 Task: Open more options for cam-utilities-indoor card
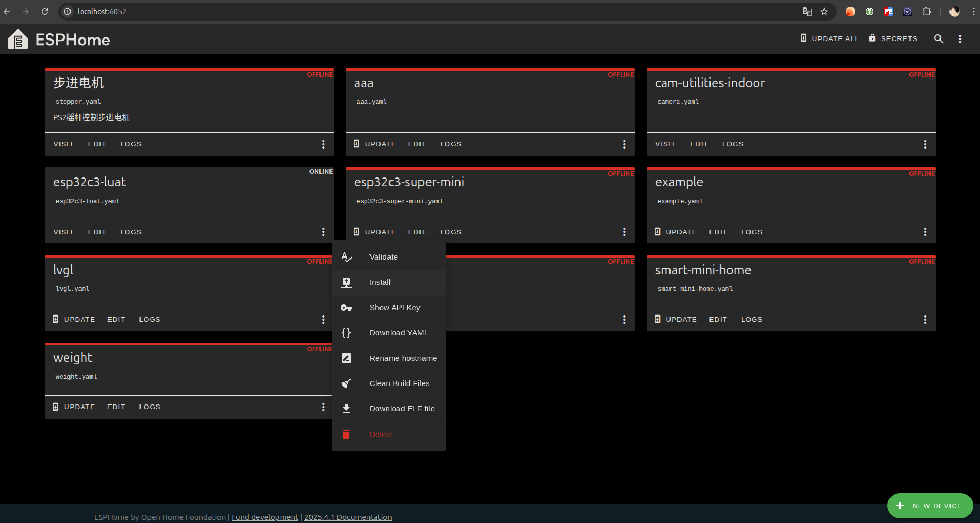[x=925, y=144]
